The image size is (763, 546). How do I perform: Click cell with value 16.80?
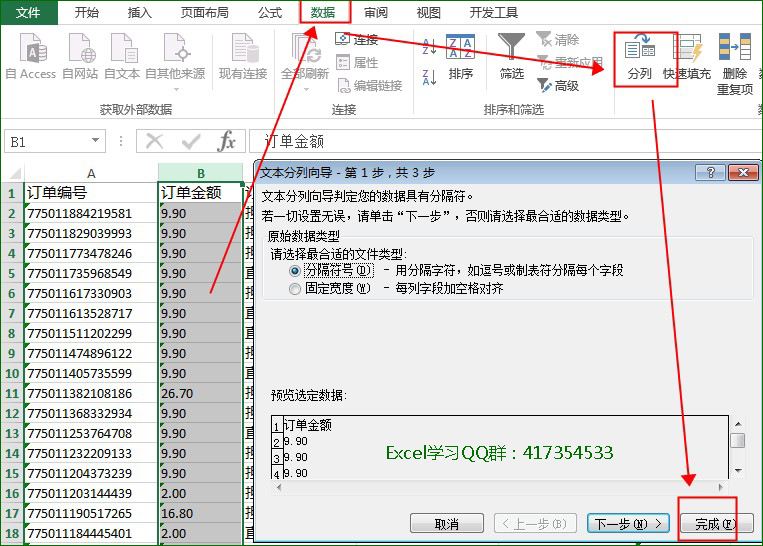pyautogui.click(x=200, y=513)
